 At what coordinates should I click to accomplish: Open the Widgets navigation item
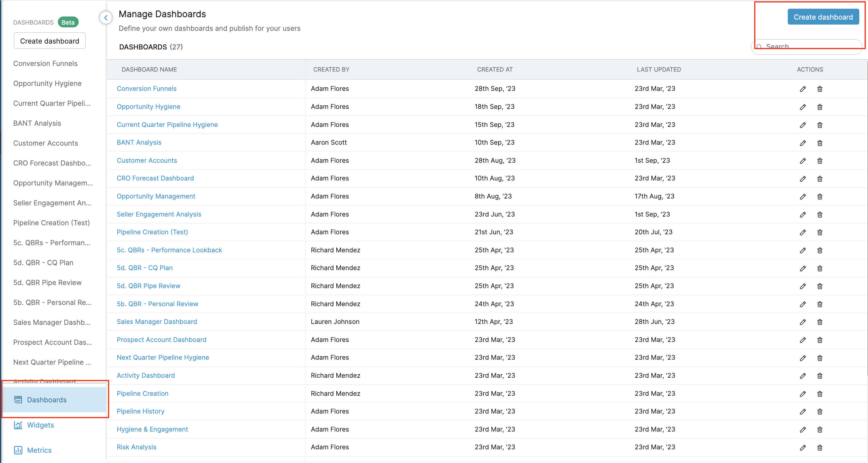(40, 425)
